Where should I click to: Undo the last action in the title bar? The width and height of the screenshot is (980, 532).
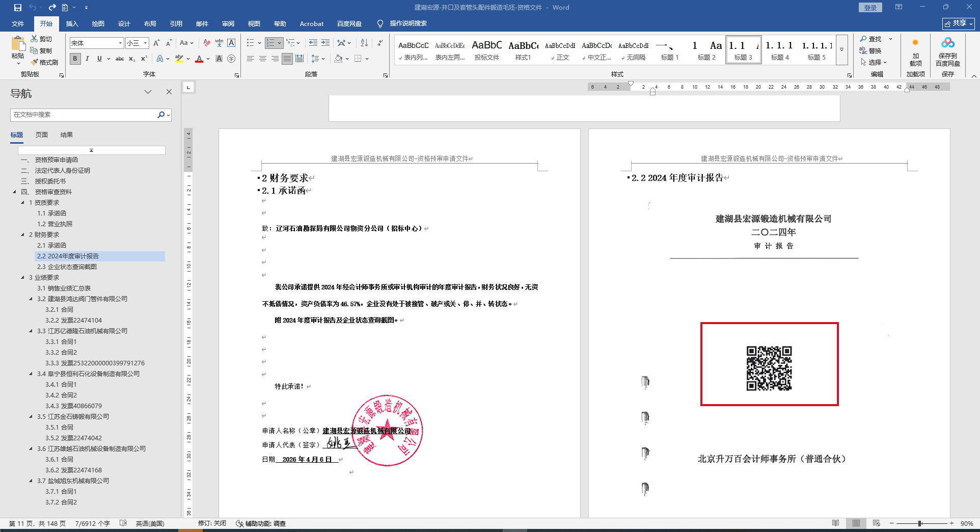coord(33,8)
